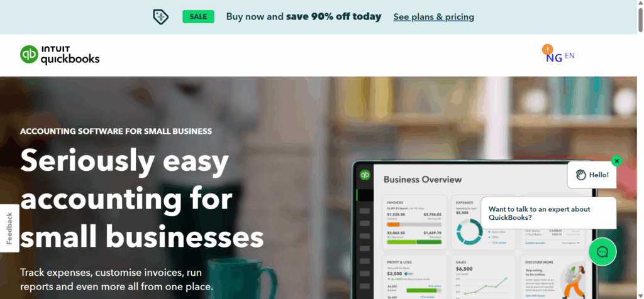Image resolution: width=644 pixels, height=299 pixels.
Task: Click the expenses donut chart in preview
Action: [x=470, y=232]
